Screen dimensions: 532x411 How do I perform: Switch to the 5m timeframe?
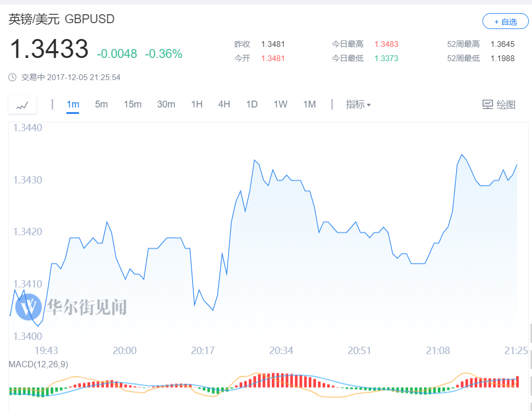(x=101, y=104)
